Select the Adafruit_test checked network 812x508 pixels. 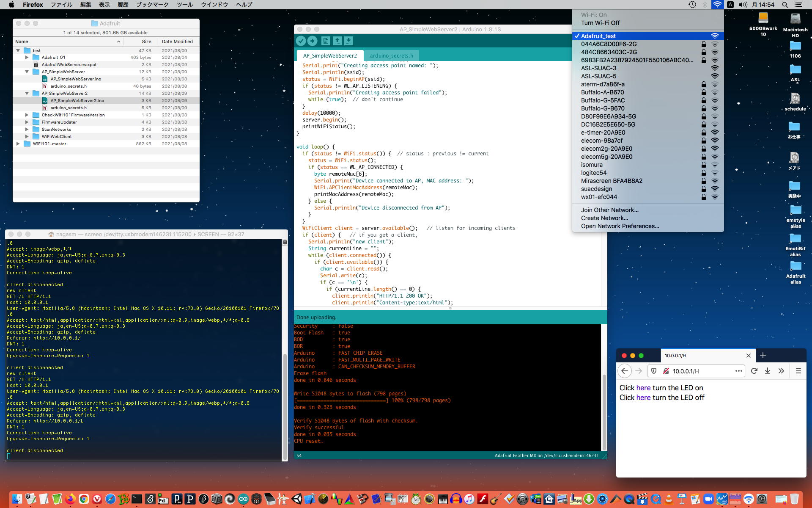[598, 36]
